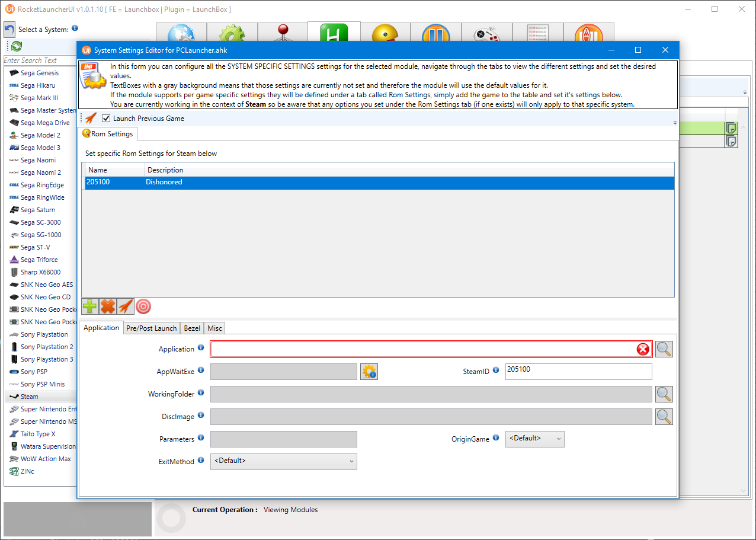The height and width of the screenshot is (540, 756).
Task: Open the Misc tab
Action: pos(214,328)
